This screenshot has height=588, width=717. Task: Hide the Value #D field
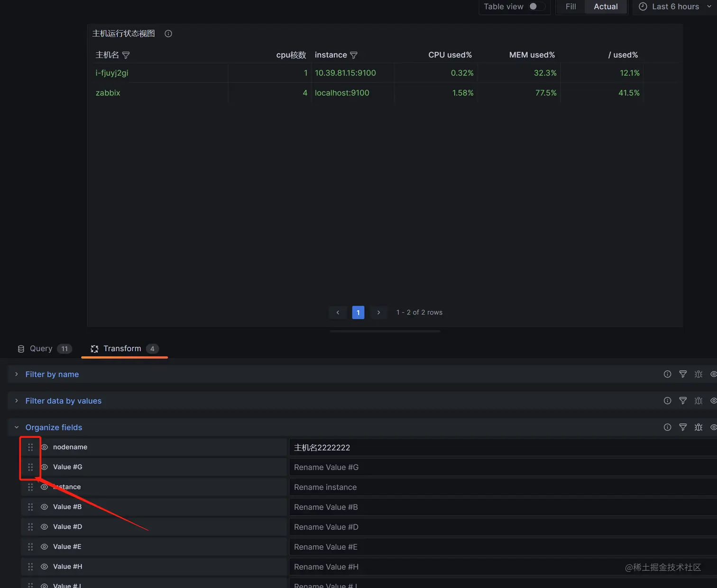[x=45, y=527]
